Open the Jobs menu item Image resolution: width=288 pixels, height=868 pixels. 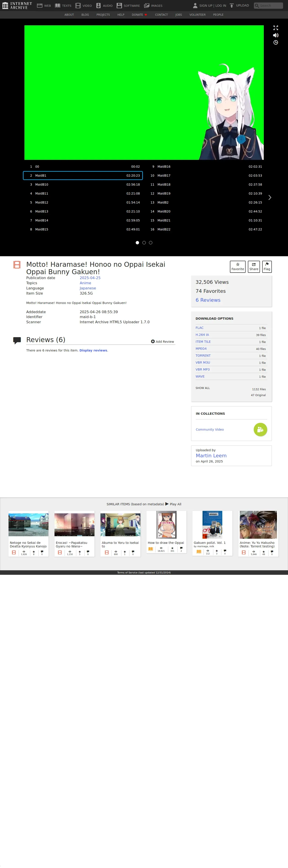pyautogui.click(x=178, y=15)
